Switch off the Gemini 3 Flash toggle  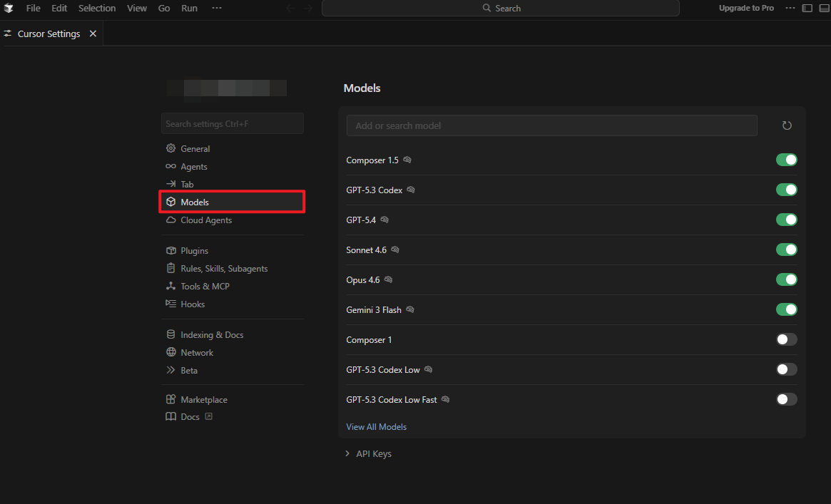click(x=787, y=309)
